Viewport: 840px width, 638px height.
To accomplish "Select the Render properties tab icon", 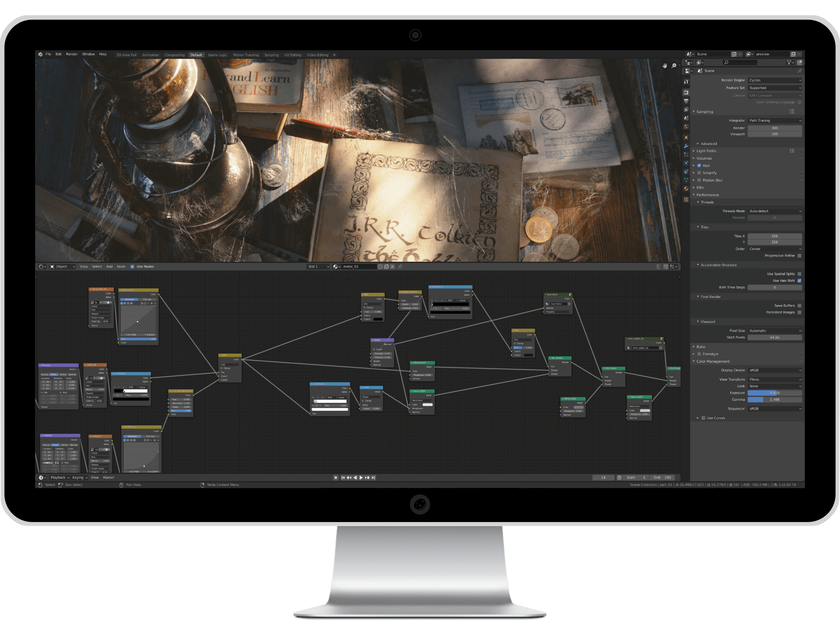I will click(x=686, y=92).
